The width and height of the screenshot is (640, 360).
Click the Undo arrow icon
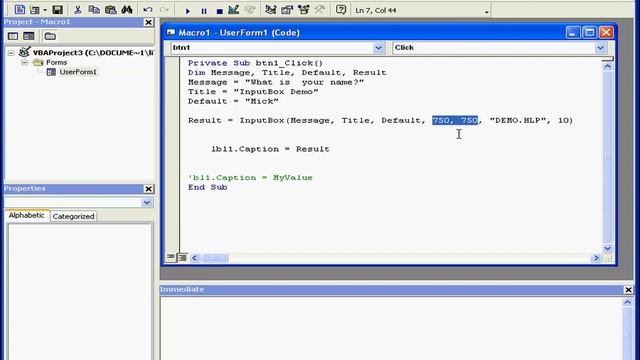(148, 10)
